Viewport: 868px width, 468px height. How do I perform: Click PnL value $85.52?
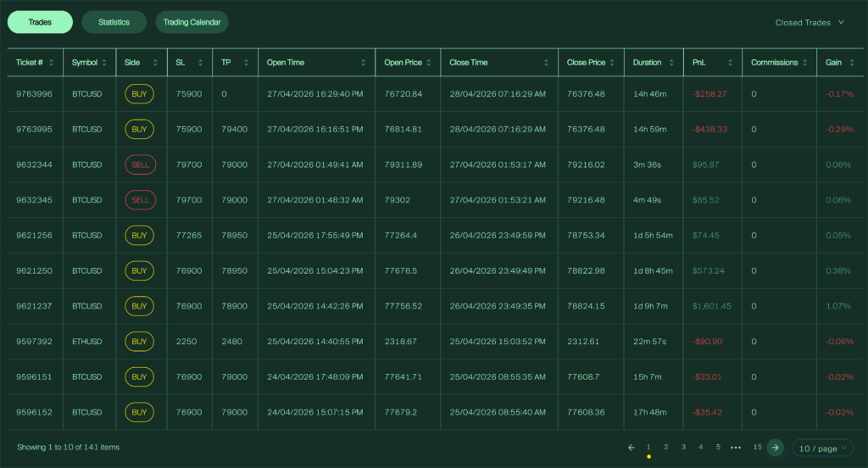point(706,200)
